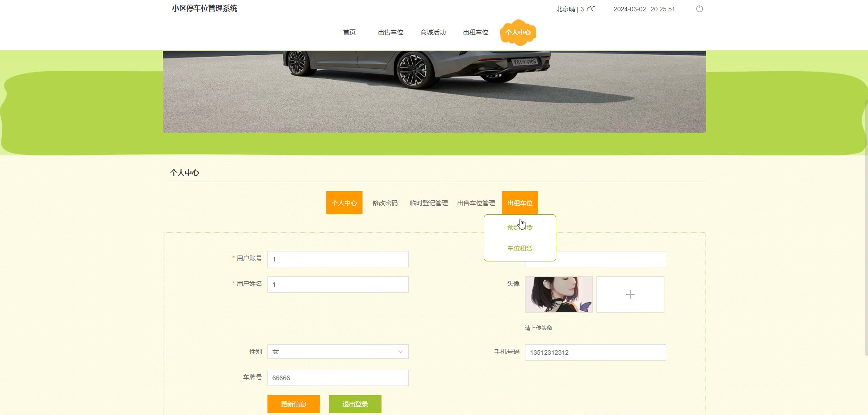The image size is (868, 415).
Task: Click the 更新信息 button
Action: coord(294,404)
